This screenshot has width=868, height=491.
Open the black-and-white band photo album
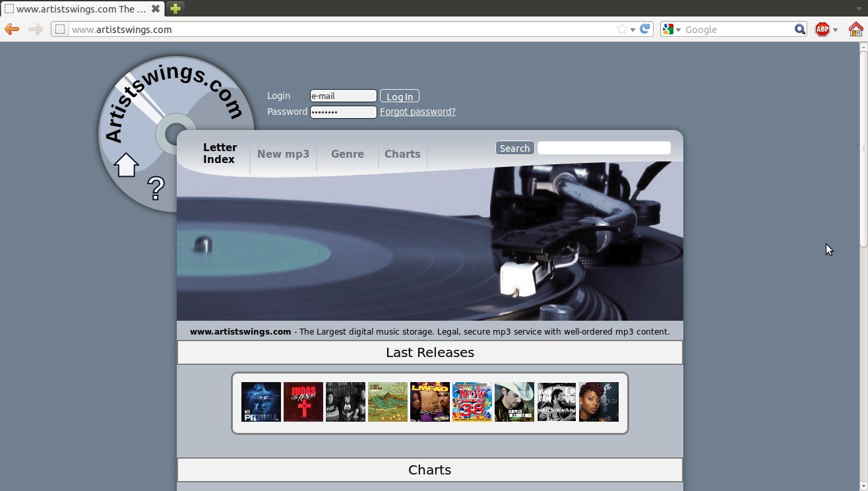pos(346,402)
